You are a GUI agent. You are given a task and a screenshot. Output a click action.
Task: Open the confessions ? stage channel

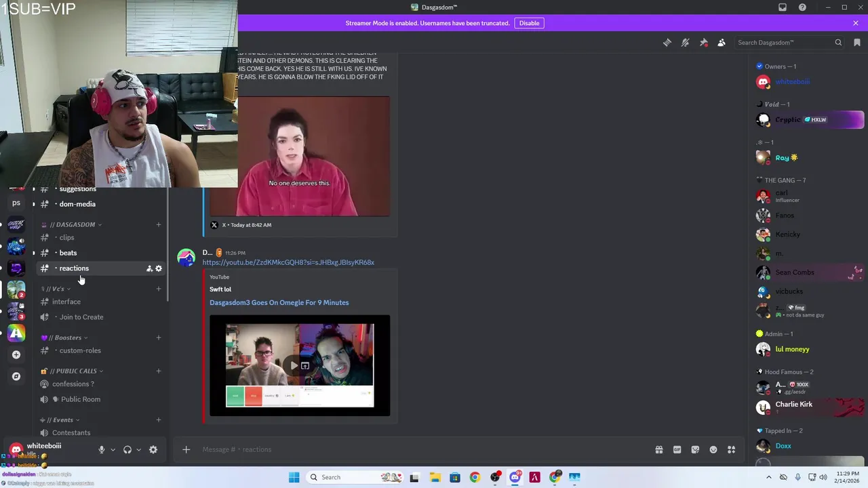[x=100, y=384]
